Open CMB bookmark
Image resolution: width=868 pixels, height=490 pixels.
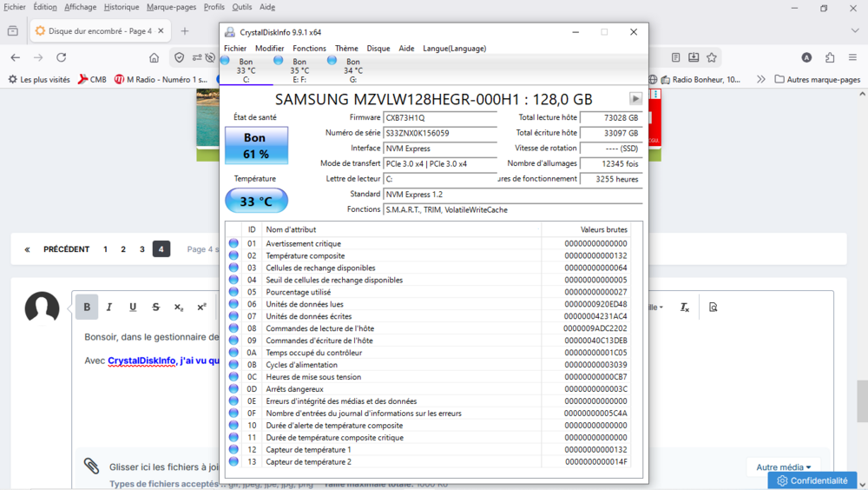[92, 79]
